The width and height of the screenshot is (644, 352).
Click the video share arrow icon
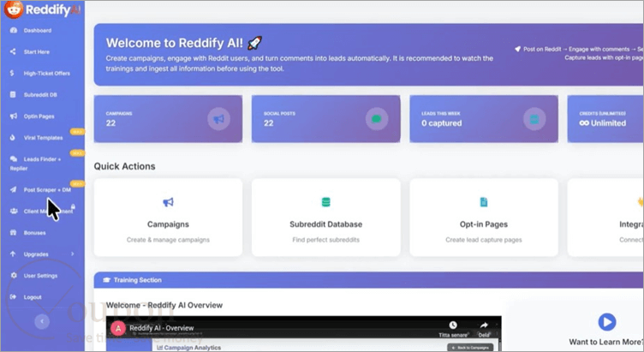pyautogui.click(x=484, y=325)
